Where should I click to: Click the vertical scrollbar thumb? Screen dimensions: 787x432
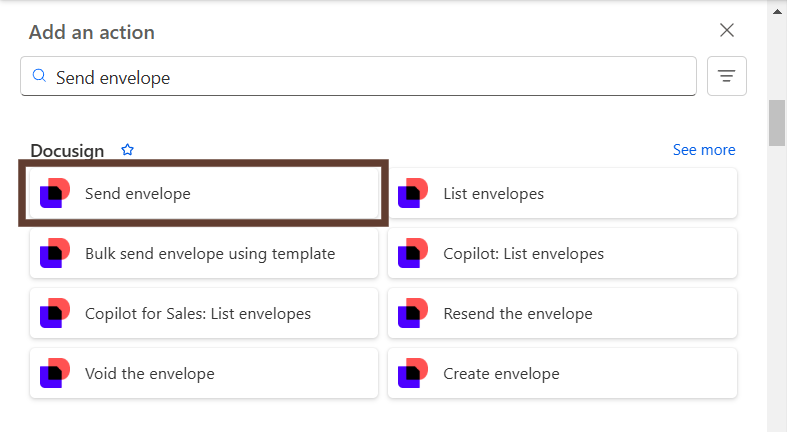776,123
